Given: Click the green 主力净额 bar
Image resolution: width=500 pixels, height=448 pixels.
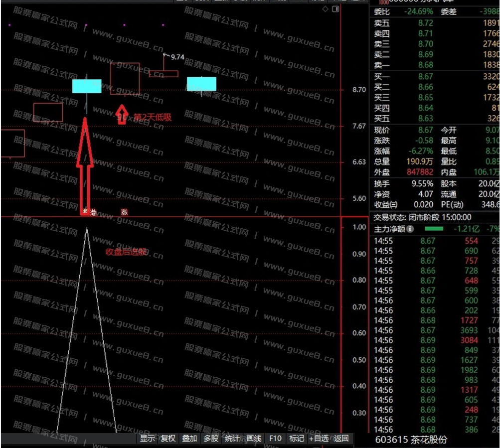Looking at the screenshot, I should (x=433, y=229).
